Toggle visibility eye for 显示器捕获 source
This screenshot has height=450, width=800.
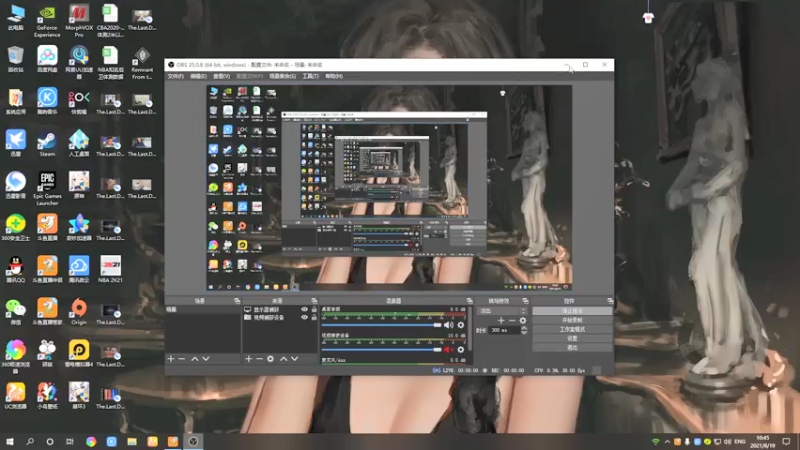tap(305, 309)
